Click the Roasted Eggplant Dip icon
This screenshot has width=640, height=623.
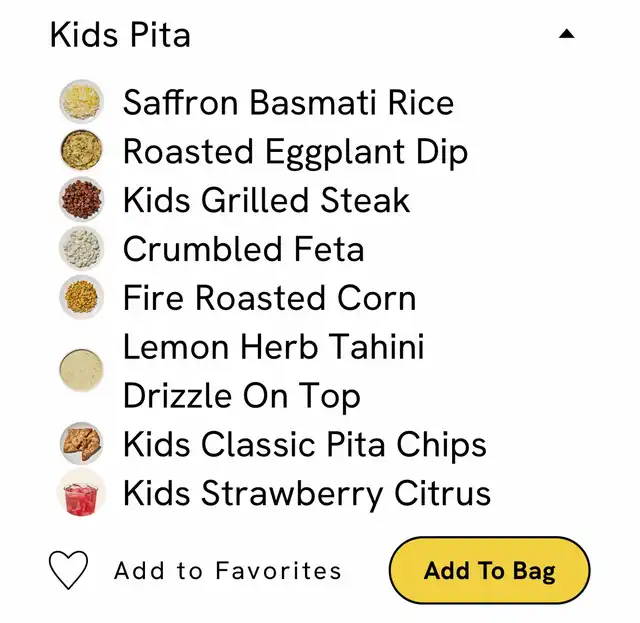coord(81,151)
